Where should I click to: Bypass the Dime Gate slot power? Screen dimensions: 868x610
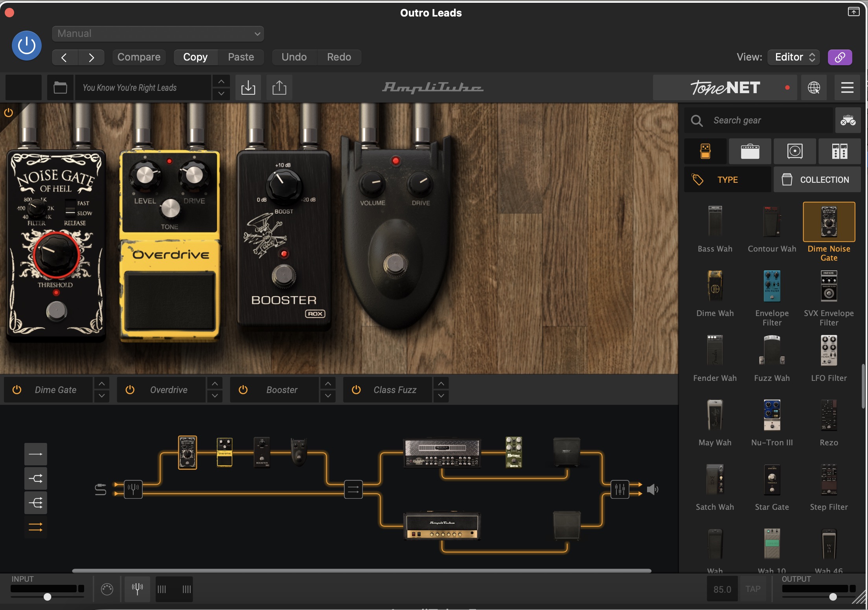tap(17, 390)
